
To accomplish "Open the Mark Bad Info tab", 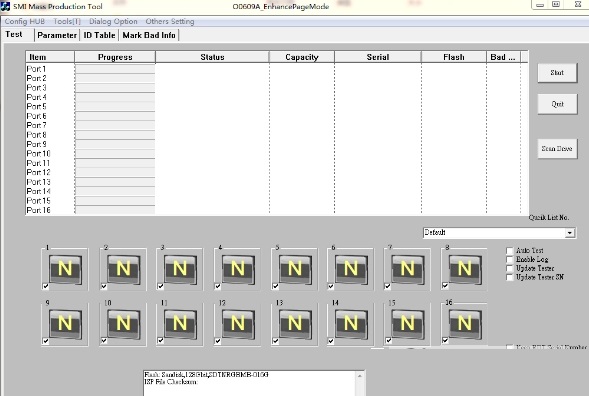I will tap(149, 35).
